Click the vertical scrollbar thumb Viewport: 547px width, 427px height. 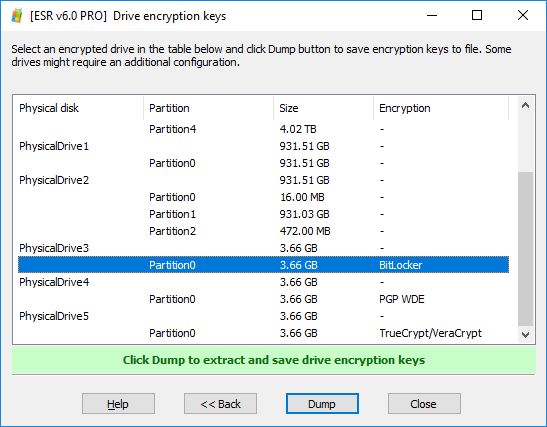(x=525, y=248)
